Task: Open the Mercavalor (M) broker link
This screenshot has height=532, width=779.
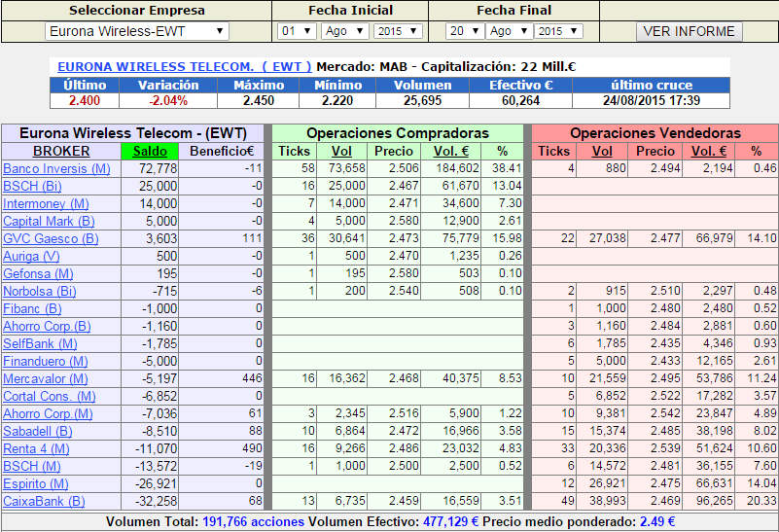Action: (45, 378)
